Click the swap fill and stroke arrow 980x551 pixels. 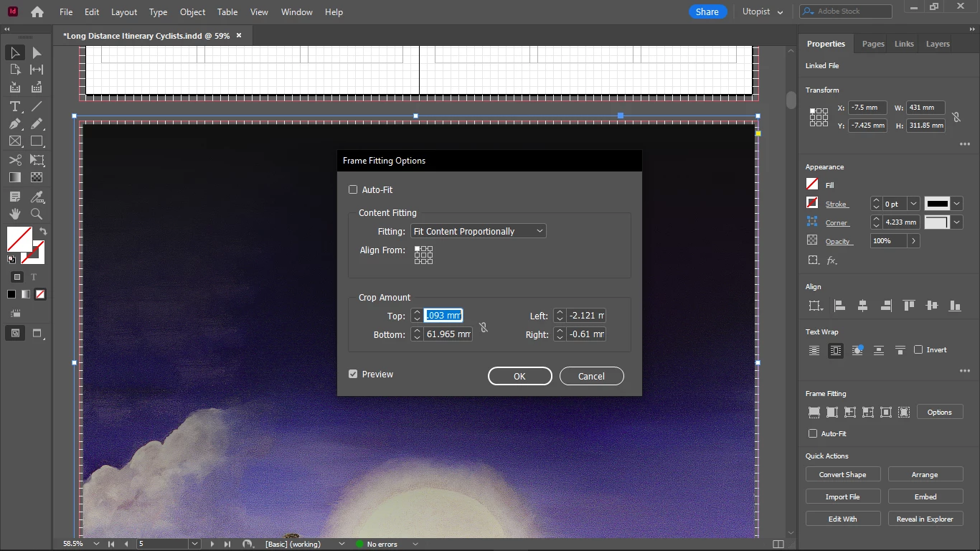tap(43, 232)
